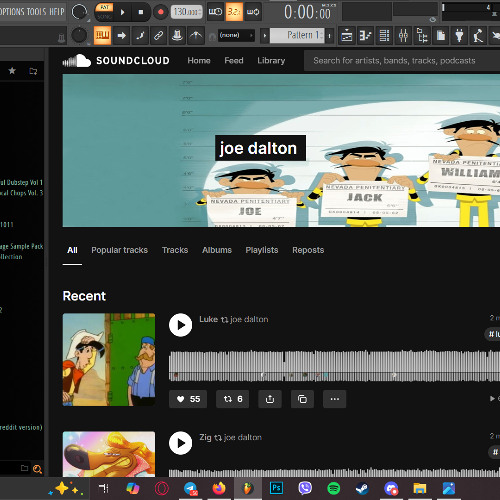Open the project files page icon
Viewport: 500px width, 500px height.
441,35
